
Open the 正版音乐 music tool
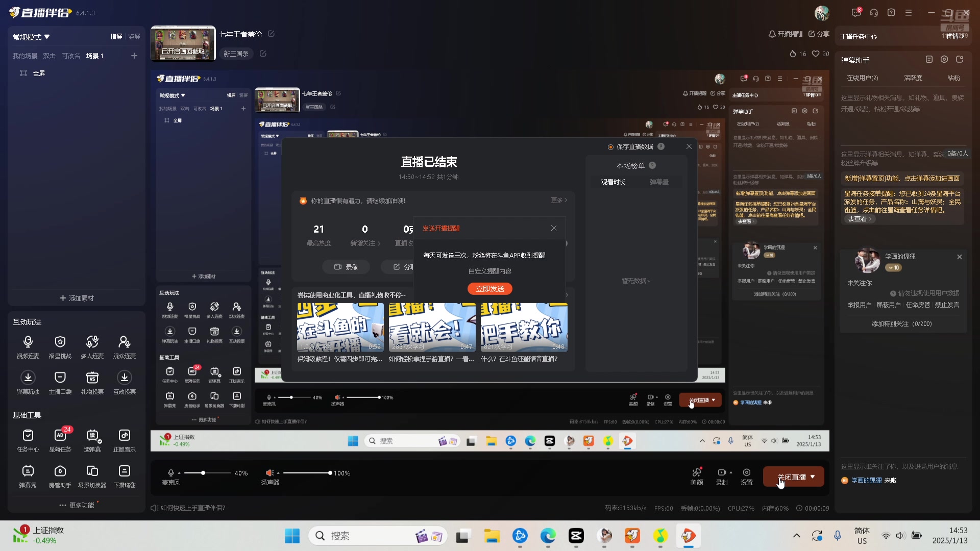(x=125, y=440)
